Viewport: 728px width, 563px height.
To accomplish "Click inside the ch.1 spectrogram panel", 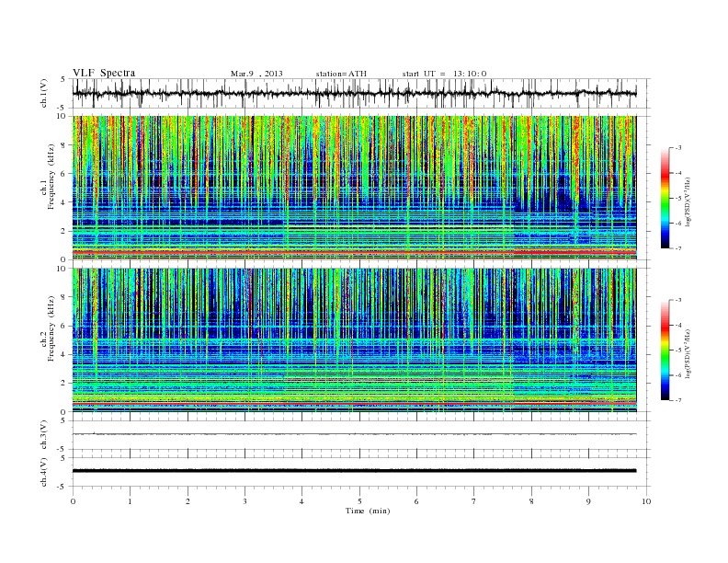I will coord(354,188).
